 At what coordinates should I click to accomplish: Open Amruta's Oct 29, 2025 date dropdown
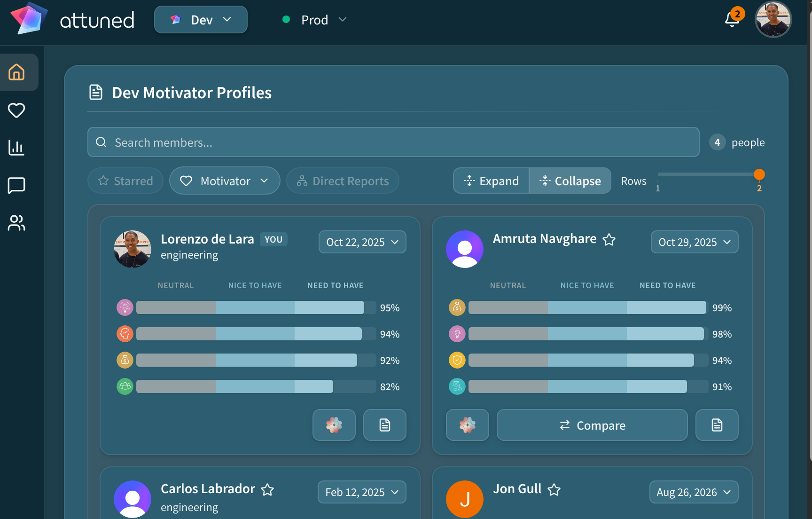695,242
